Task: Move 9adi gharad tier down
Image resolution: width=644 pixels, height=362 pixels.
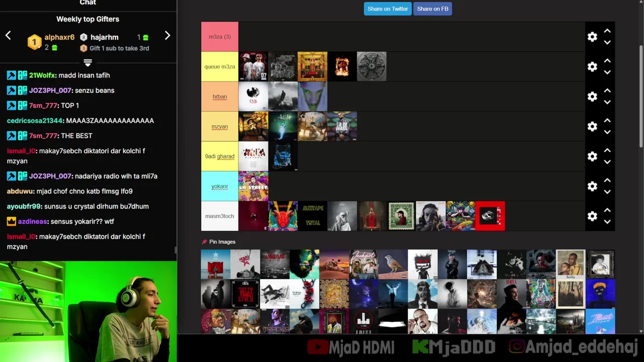Action: [x=607, y=162]
